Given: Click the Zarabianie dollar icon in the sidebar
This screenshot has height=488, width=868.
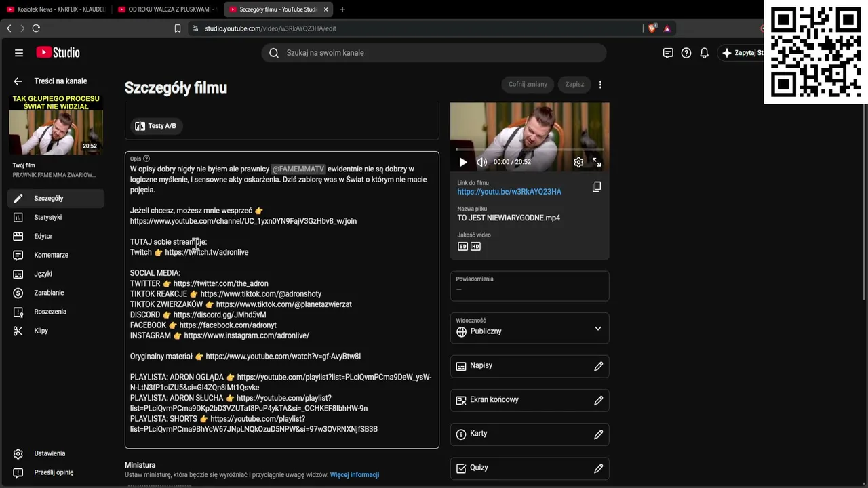Looking at the screenshot, I should coord(18,293).
